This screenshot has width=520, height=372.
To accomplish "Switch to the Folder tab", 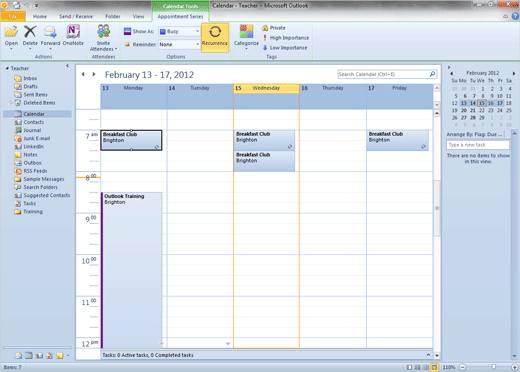I will 113,16.
